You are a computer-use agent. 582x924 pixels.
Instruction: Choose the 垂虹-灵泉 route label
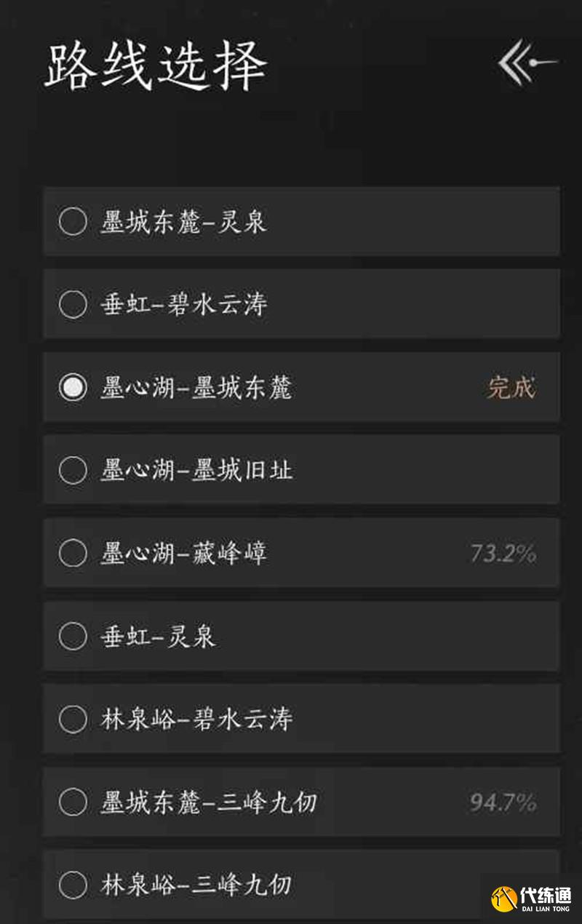pos(158,637)
